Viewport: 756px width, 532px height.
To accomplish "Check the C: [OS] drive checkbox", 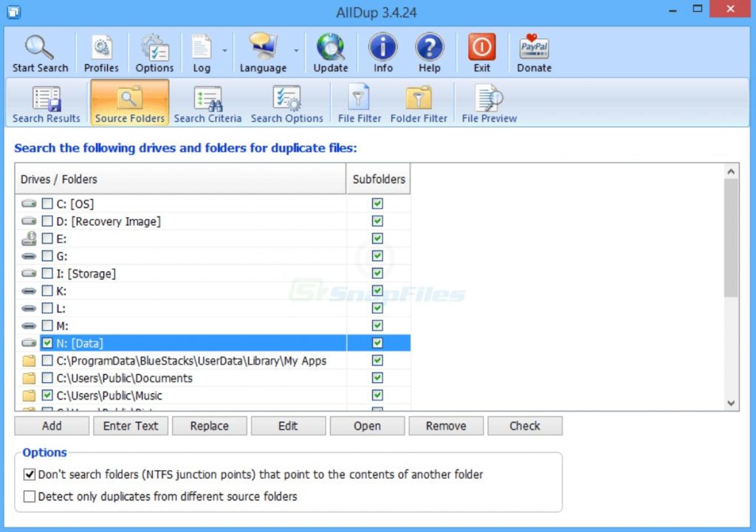I will (x=47, y=204).
